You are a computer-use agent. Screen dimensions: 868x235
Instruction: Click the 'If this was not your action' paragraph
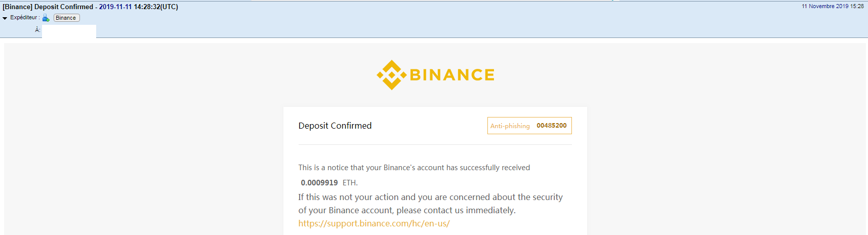[x=430, y=204]
